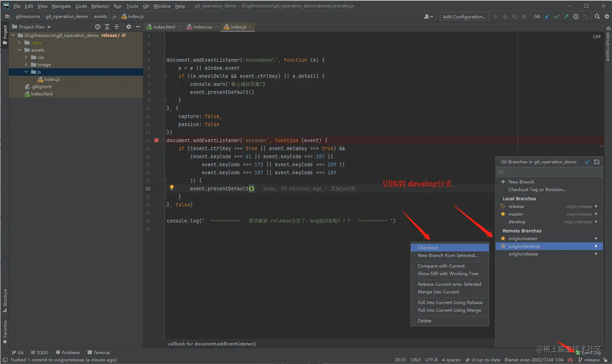
Task: Collapse the assets folder in project tree
Action: tap(19, 50)
